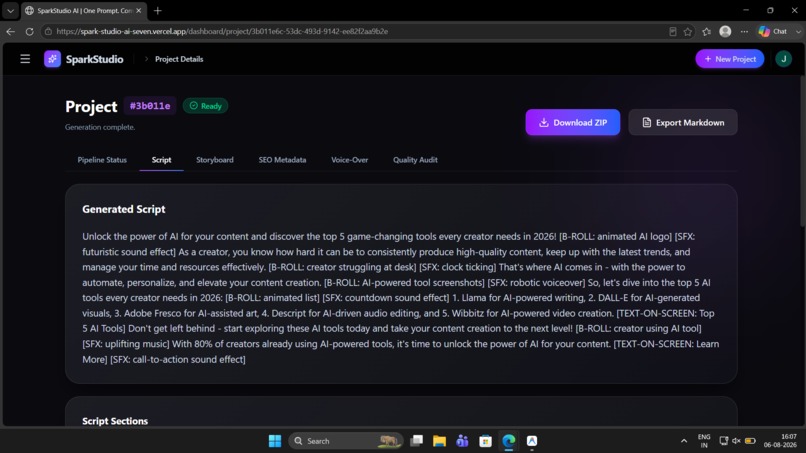Click the Generation complete status text
This screenshot has height=453, width=806.
(100, 127)
